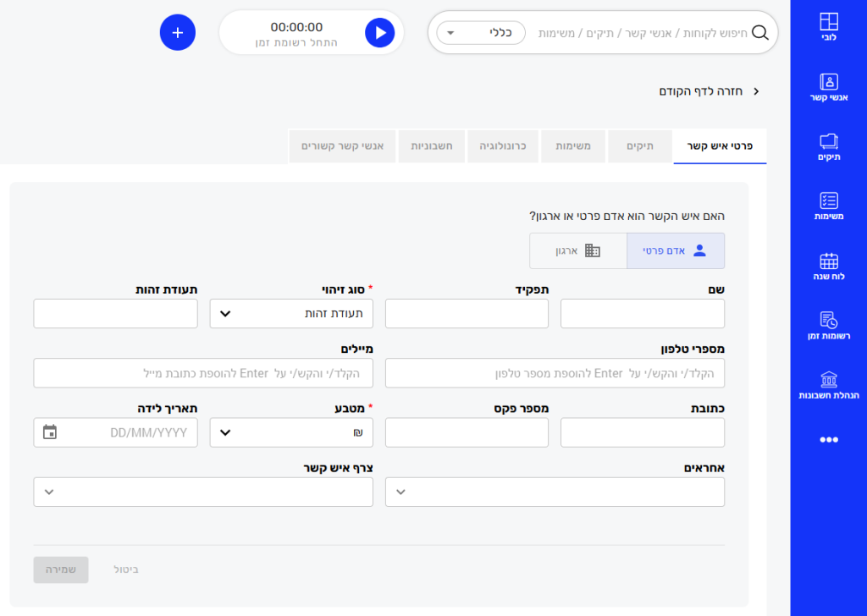
Task: Open משימות tasks sidebar icon
Action: coord(829,206)
